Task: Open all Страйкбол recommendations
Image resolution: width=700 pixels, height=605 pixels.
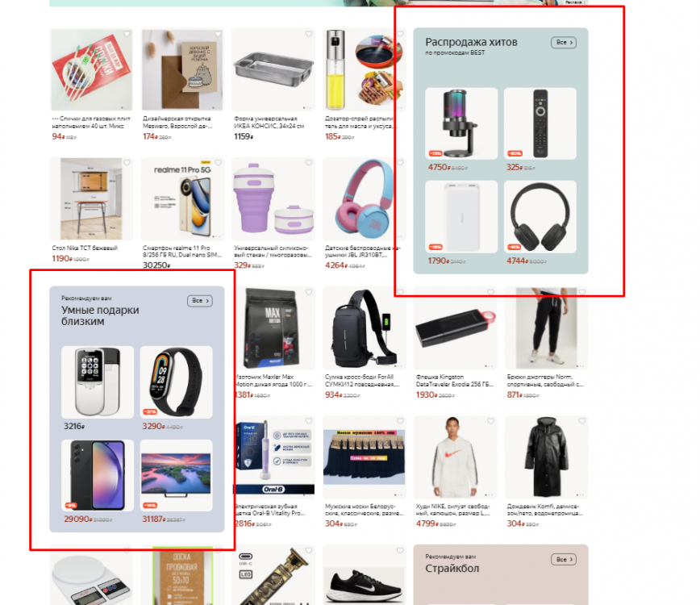Action: (x=564, y=560)
